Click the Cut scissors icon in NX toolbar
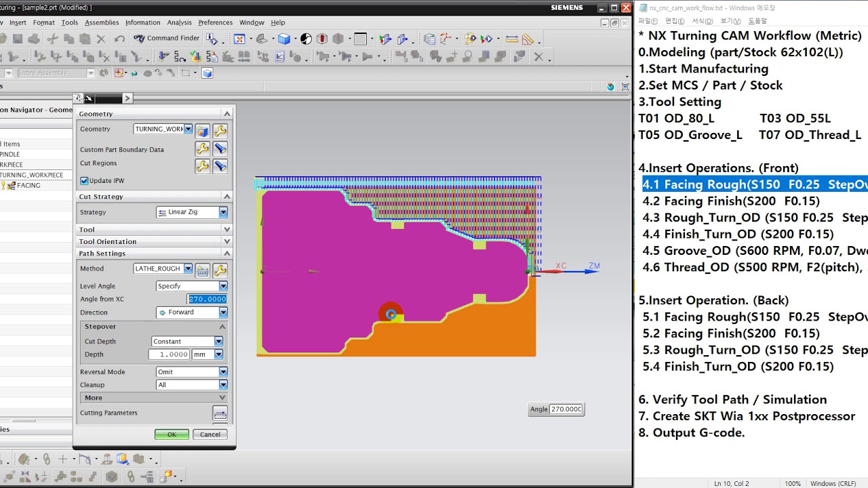Viewport: 868px width, 488px height. click(x=52, y=39)
